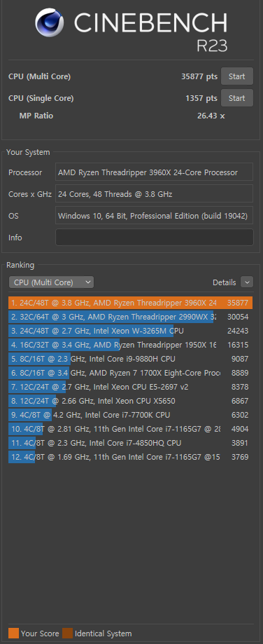Select the Ryzen 7 1700X ranking row
Screen dimensions: 263x644
click(130, 373)
